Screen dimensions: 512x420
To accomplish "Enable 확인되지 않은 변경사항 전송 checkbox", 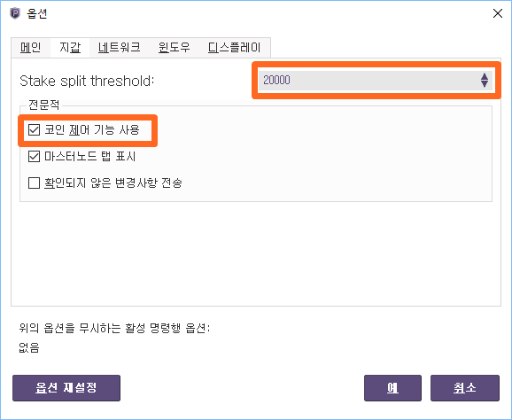I will pyautogui.click(x=34, y=183).
